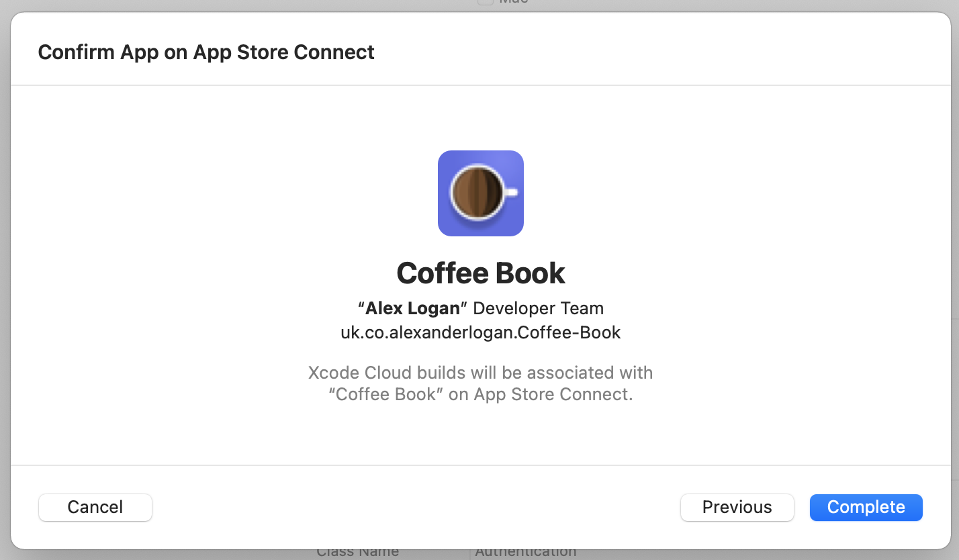Click the Developer Team label text
The height and width of the screenshot is (560, 959).
pos(538,308)
